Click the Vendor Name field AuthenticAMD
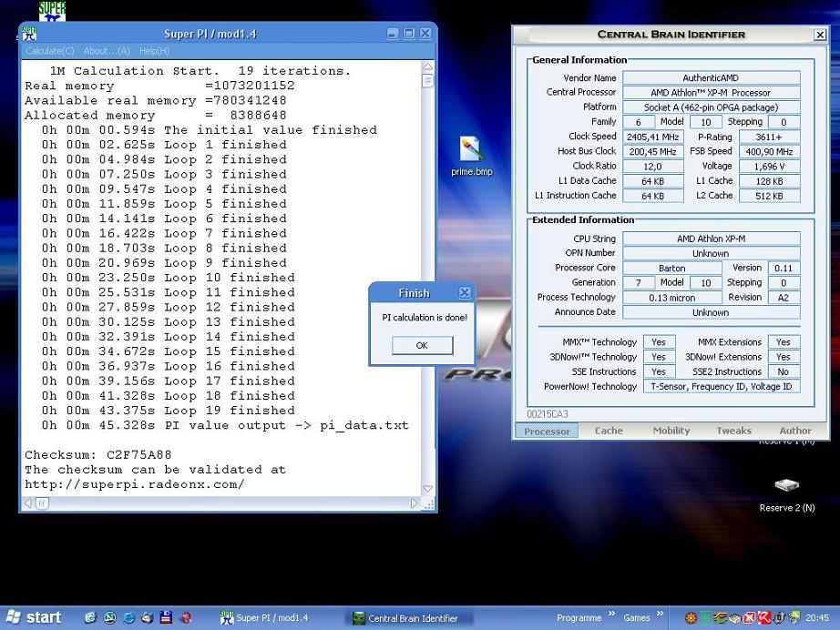 (x=711, y=78)
